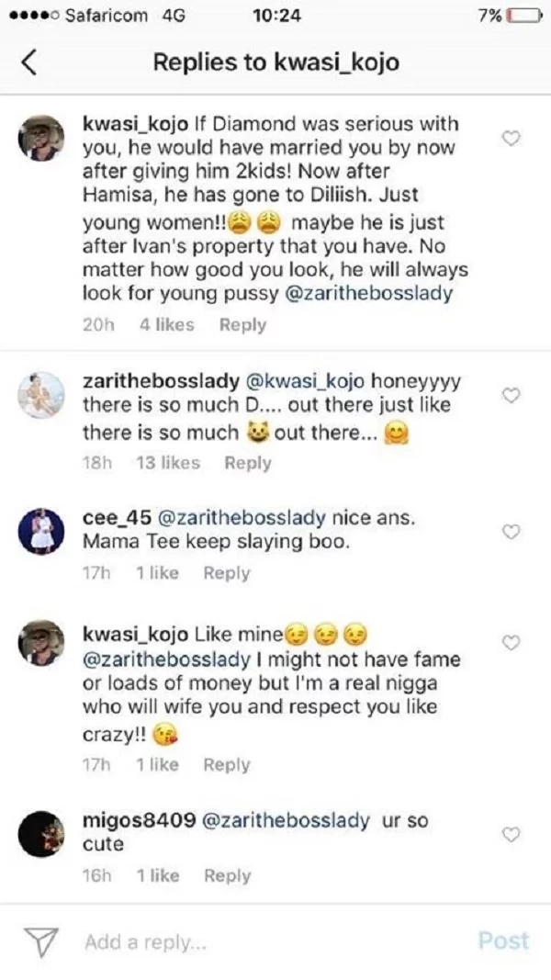Reply to zarithebosslady's 18h comment
This screenshot has width=551, height=980.
[x=248, y=463]
